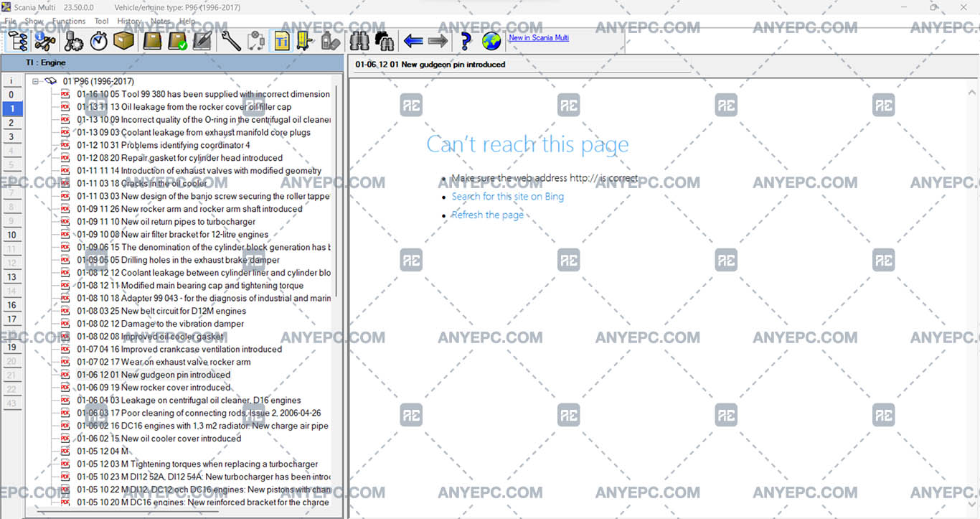Image resolution: width=980 pixels, height=519 pixels.
Task: Open Drilling holes in the exhaust brake damper
Action: (x=179, y=260)
